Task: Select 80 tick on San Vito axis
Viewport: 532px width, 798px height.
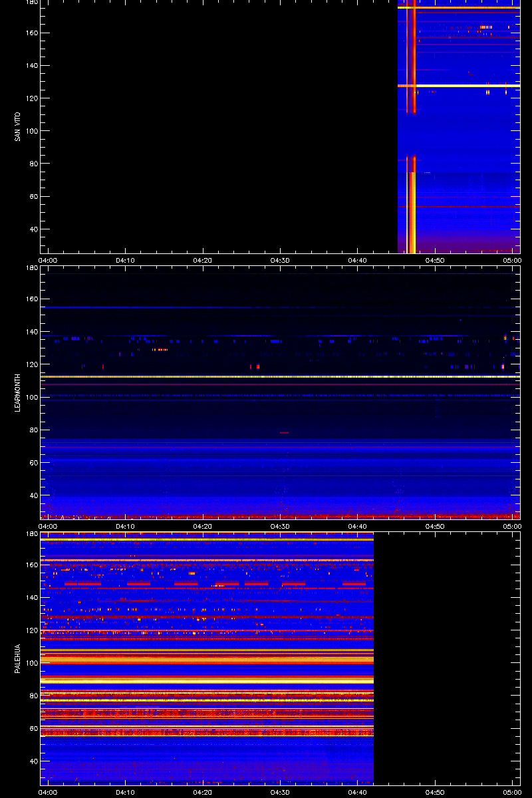Action: (33, 164)
